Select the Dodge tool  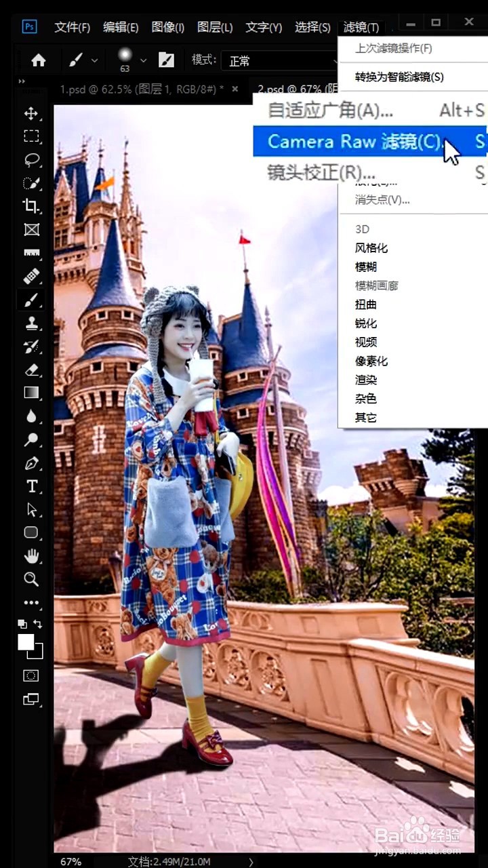click(31, 439)
